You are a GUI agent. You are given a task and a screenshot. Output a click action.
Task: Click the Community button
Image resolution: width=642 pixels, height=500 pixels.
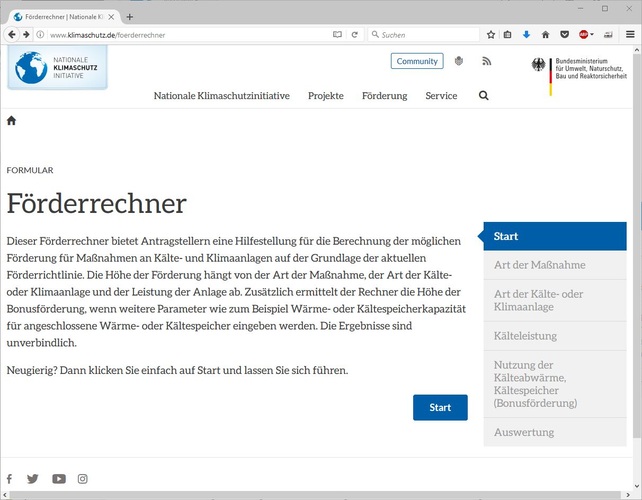click(417, 61)
